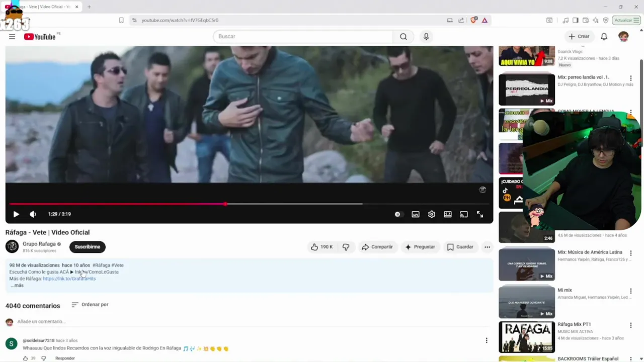The height and width of the screenshot is (362, 644).
Task: Click the Preguntar button
Action: [x=420, y=247]
